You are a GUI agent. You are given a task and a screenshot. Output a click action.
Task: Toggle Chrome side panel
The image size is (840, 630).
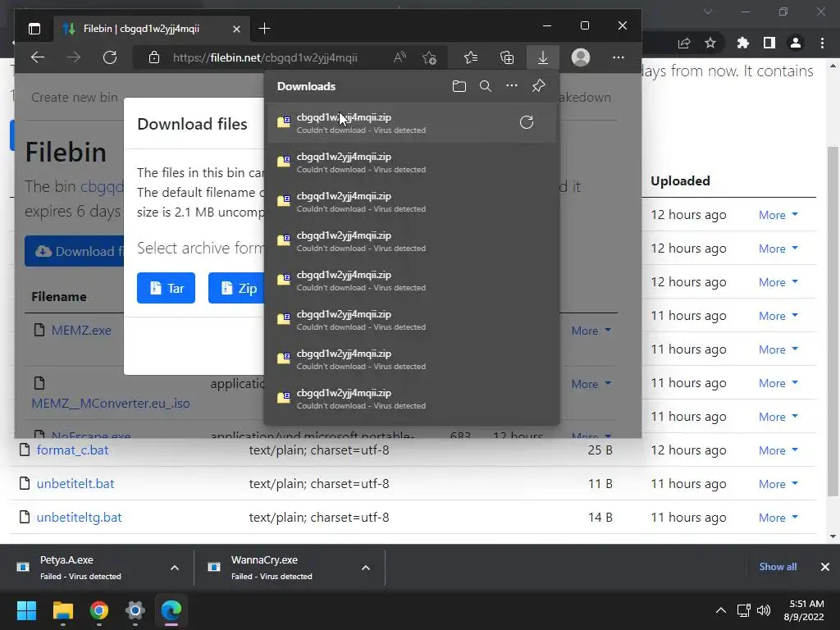click(769, 43)
